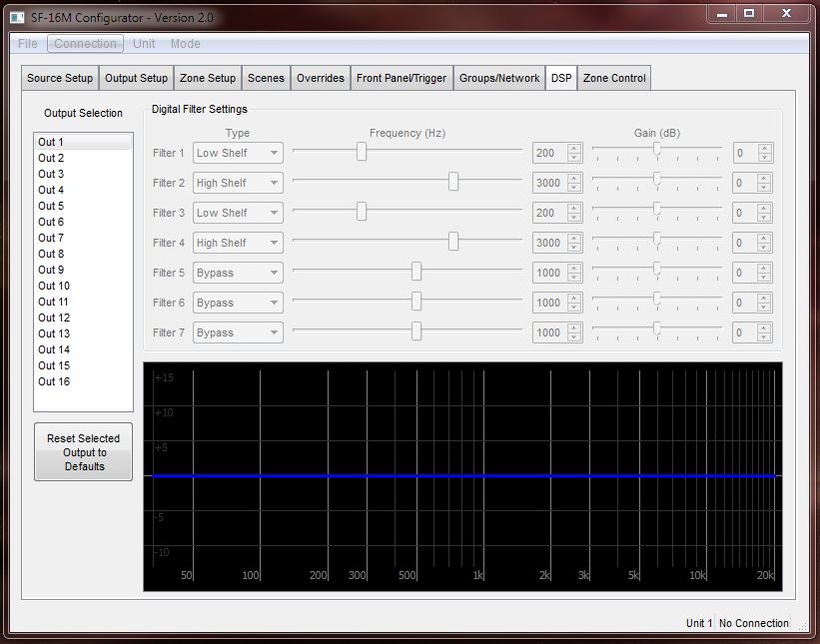This screenshot has height=644, width=820.
Task: Click Filter 2 frequency value field
Action: 549,183
